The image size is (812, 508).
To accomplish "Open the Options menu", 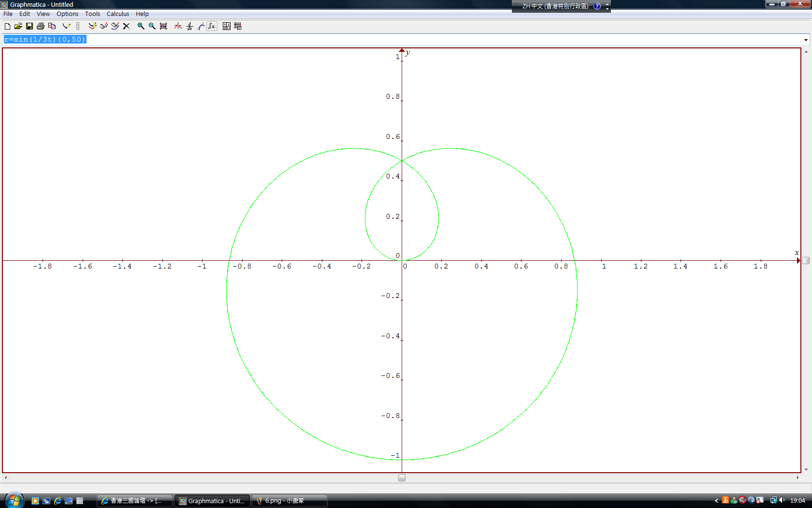I will (67, 14).
